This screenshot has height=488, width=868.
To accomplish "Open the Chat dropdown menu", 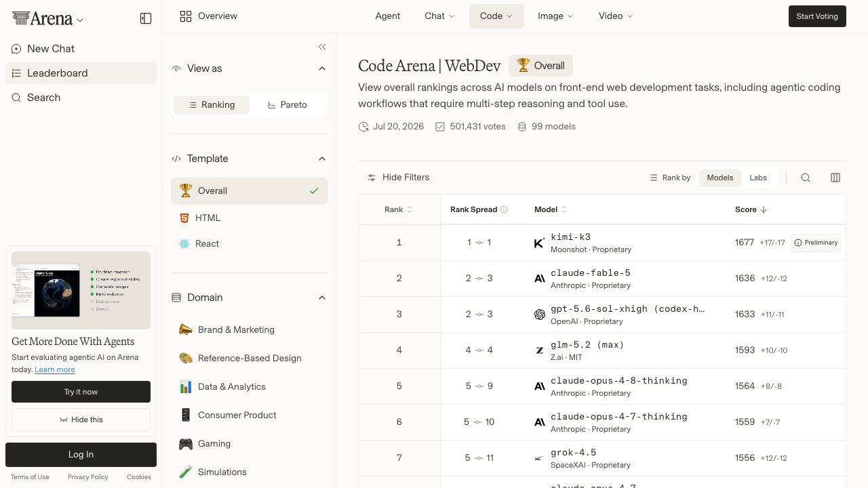I will pyautogui.click(x=439, y=16).
